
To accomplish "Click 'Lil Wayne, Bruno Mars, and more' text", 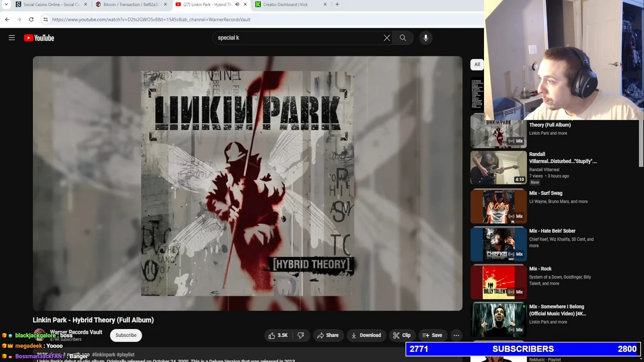I will 558,202.
